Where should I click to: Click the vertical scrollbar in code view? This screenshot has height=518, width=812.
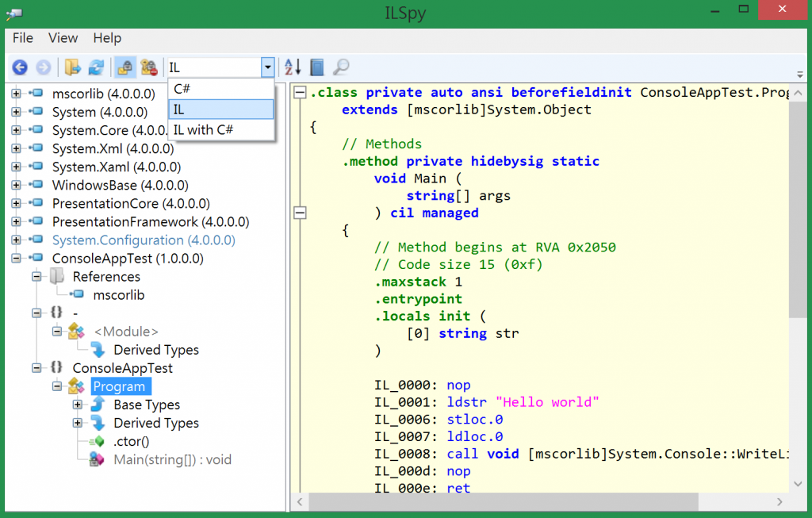(x=798, y=210)
